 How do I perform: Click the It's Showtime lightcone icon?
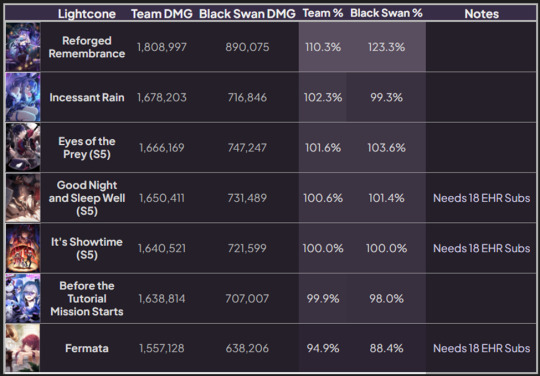pyautogui.click(x=23, y=248)
